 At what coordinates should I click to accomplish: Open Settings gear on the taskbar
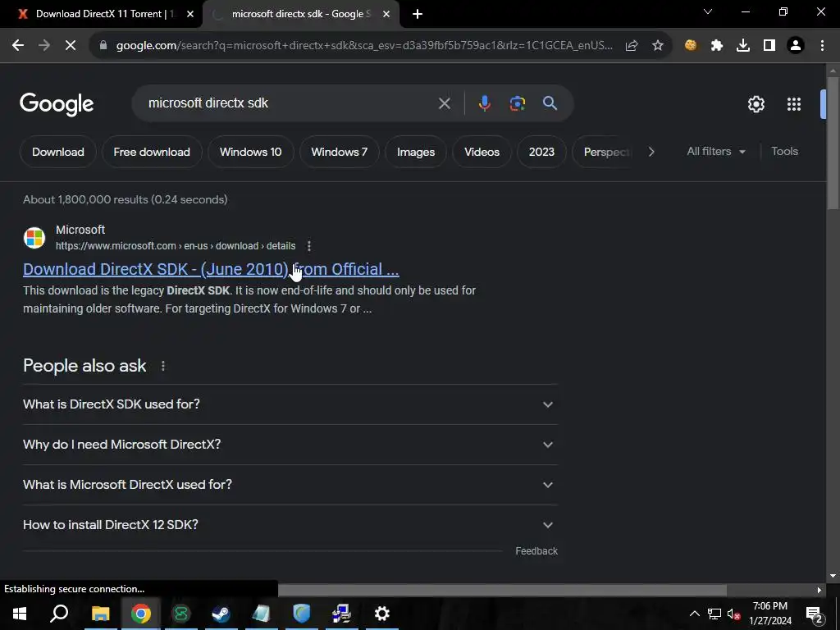click(x=382, y=614)
